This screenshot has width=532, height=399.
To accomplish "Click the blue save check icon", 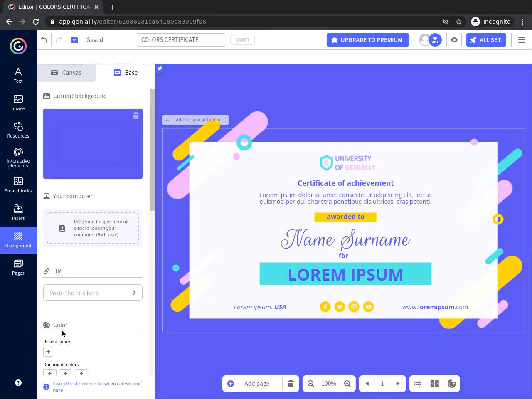I will (74, 40).
